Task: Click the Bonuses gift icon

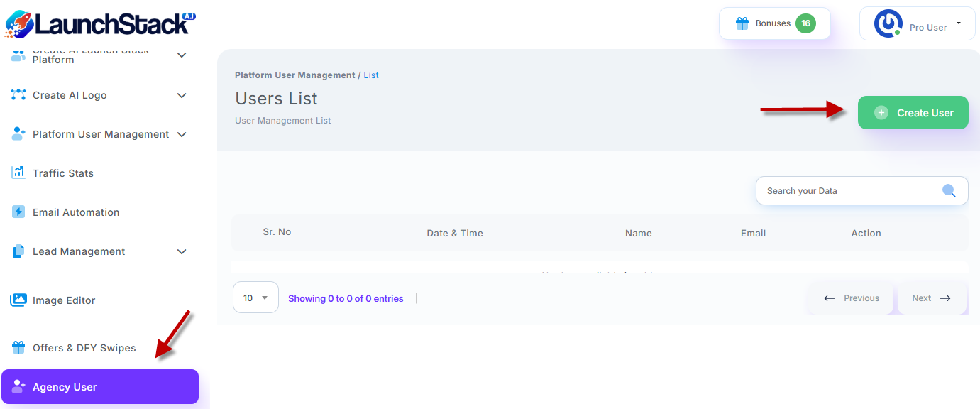Action: pyautogui.click(x=742, y=23)
